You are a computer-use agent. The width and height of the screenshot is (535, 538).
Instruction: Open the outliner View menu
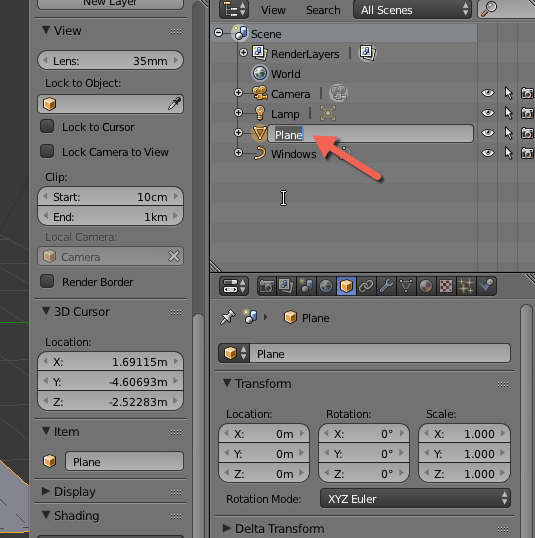pos(273,10)
